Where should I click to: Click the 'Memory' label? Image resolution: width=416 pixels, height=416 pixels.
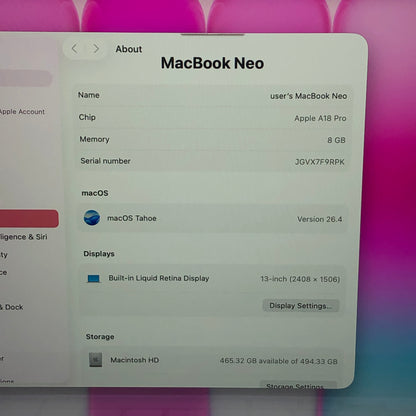(x=94, y=139)
